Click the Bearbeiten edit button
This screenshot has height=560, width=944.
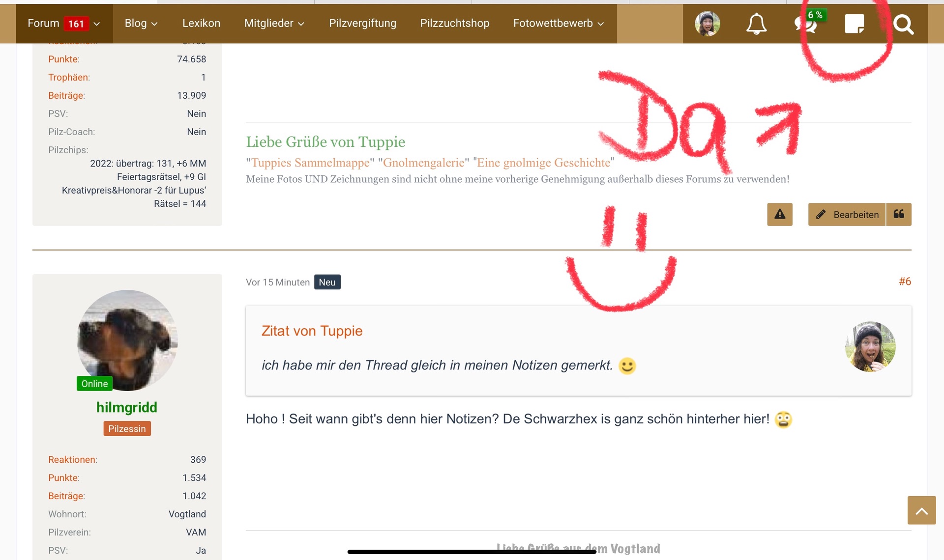point(847,215)
